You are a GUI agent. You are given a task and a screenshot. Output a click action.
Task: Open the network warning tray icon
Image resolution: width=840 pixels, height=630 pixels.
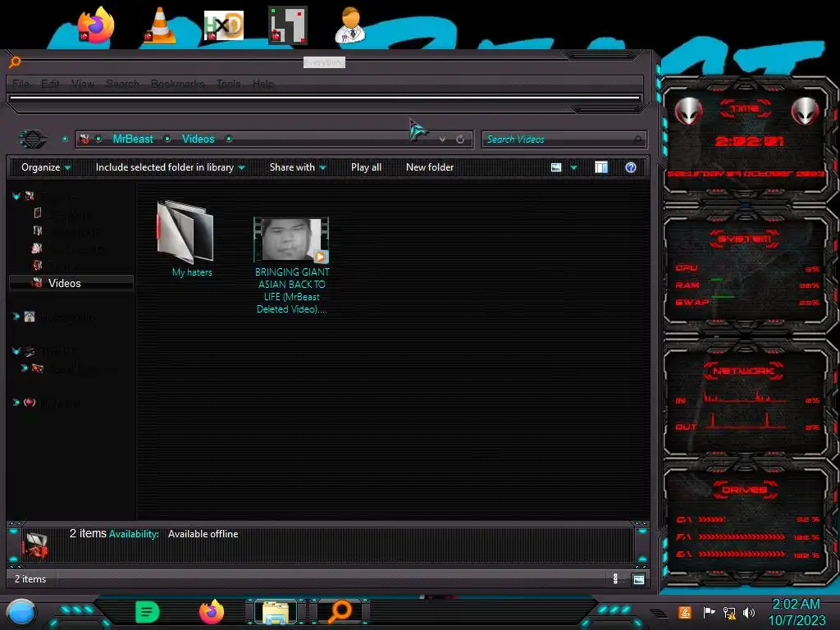tap(729, 612)
